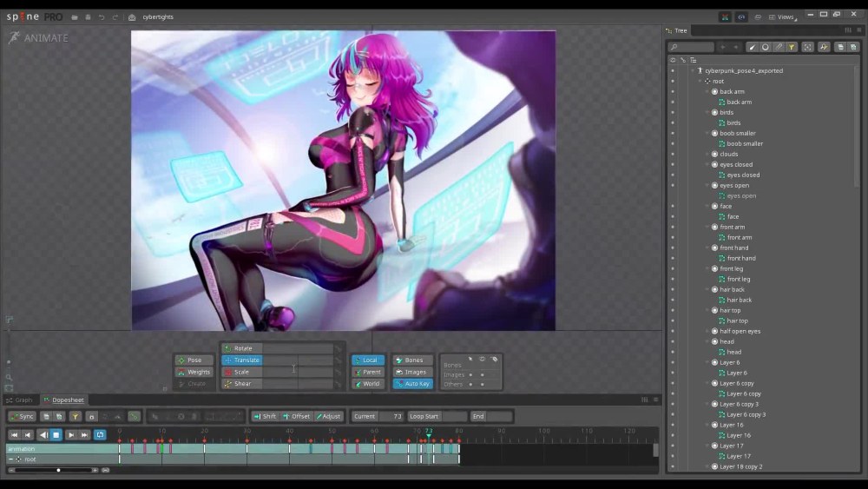Click the tree panel options menu icon
This screenshot has width=868, height=489.
click(x=859, y=30)
